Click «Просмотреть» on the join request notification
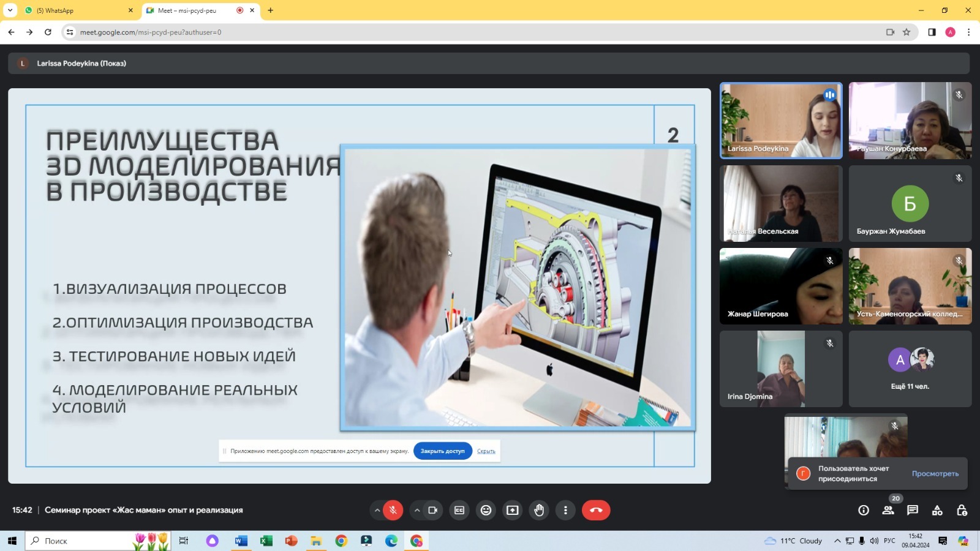980x551 pixels. 935,473
